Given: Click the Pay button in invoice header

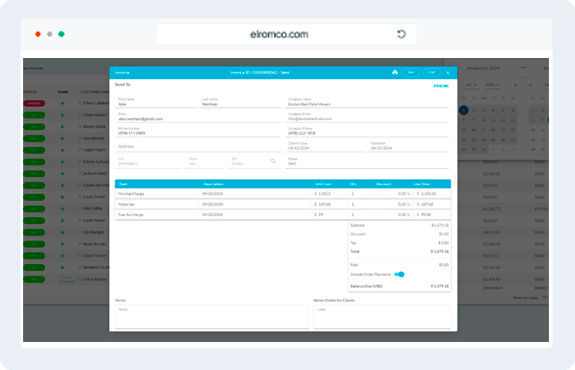Looking at the screenshot, I should click(411, 73).
